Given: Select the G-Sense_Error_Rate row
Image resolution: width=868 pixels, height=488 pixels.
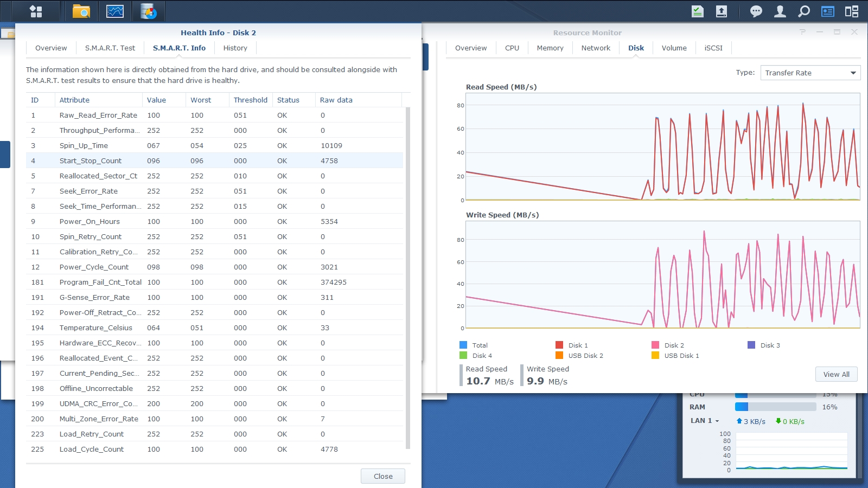Looking at the screenshot, I should 214,297.
